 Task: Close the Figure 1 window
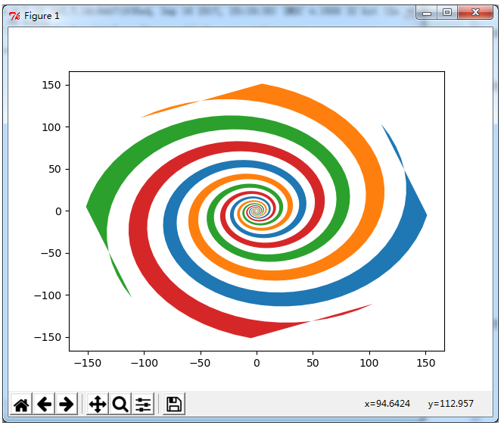coord(475,13)
